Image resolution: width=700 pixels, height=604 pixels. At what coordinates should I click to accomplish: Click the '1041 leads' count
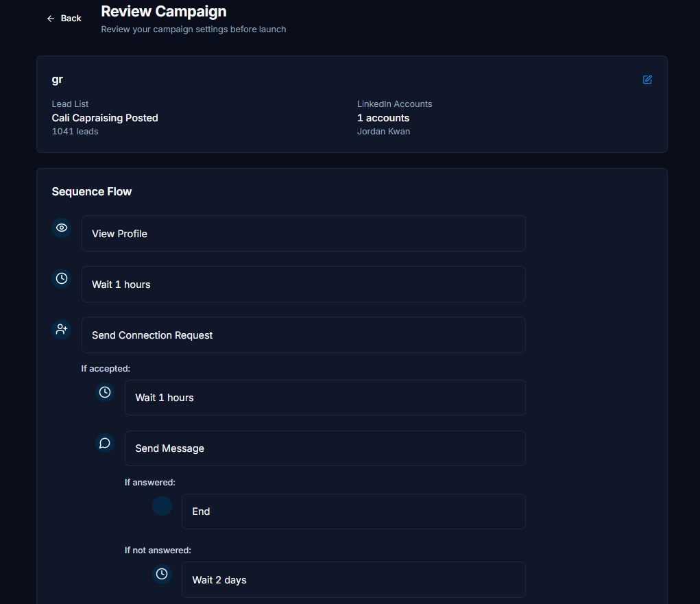[x=75, y=131]
